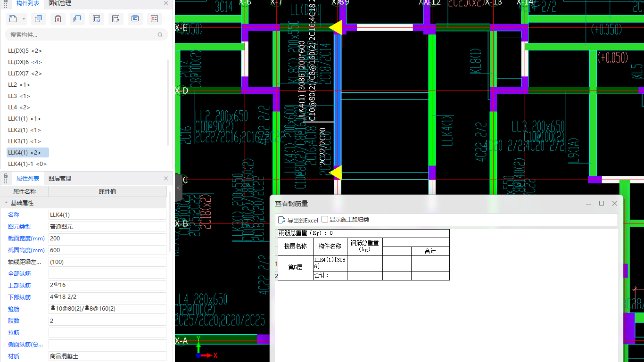Click the extract component archive icon
The height and width of the screenshot is (362, 644).
116,19
